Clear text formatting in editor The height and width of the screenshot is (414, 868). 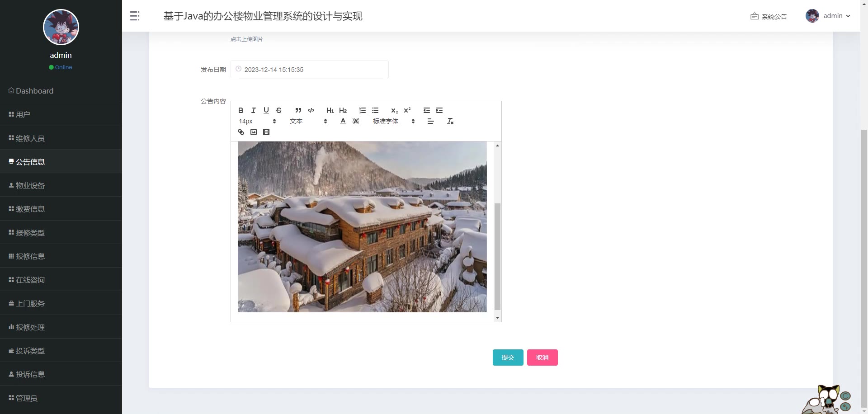450,121
